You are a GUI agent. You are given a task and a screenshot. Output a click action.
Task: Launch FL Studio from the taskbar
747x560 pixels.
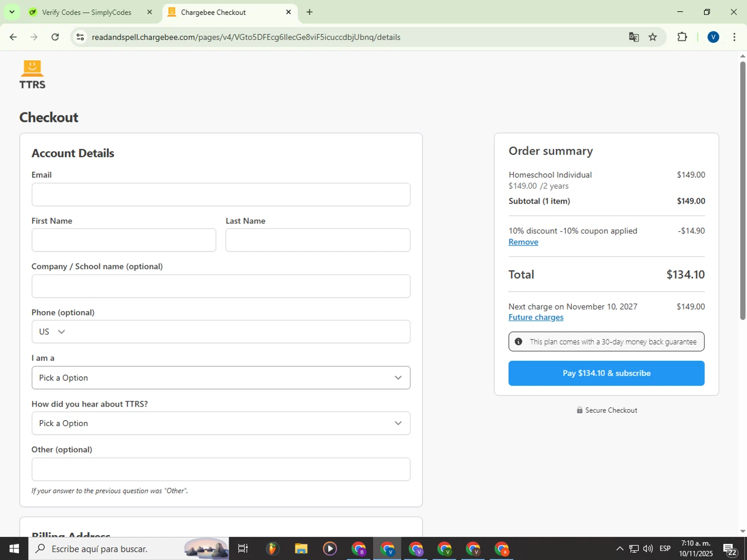[272, 549]
